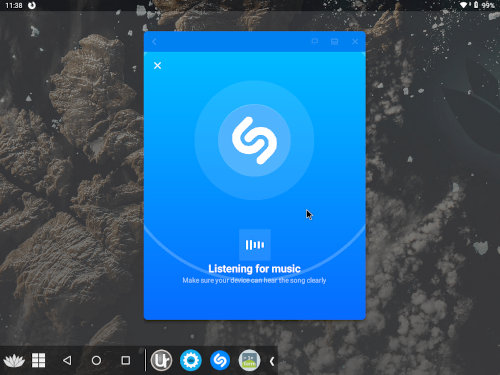Collapse the taskbar with the chevron arrow

point(272,361)
